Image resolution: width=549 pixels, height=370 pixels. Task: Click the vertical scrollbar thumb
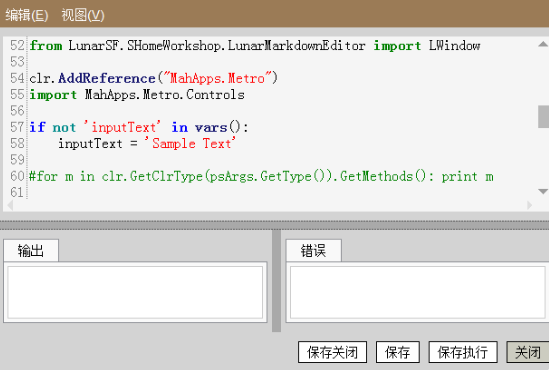(543, 117)
